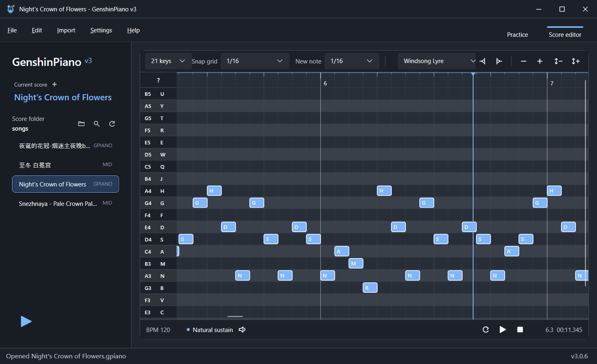Select the M note on the B3 row
This screenshot has height=364, width=597.
point(356,263)
